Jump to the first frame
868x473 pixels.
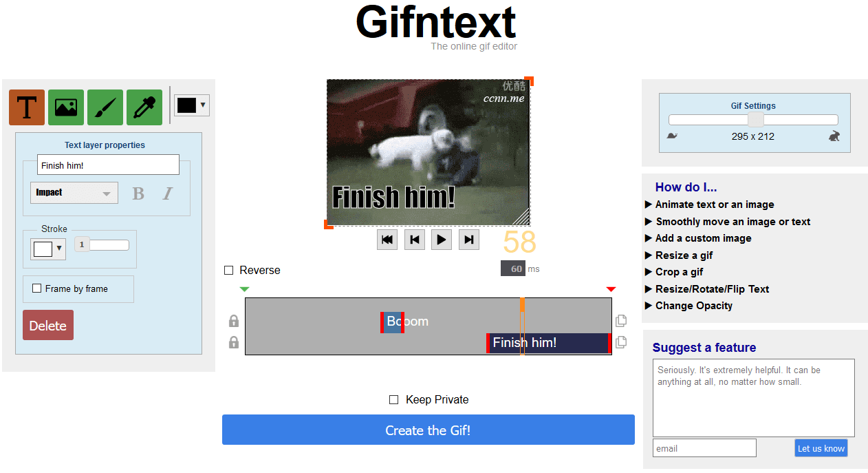[x=387, y=240]
